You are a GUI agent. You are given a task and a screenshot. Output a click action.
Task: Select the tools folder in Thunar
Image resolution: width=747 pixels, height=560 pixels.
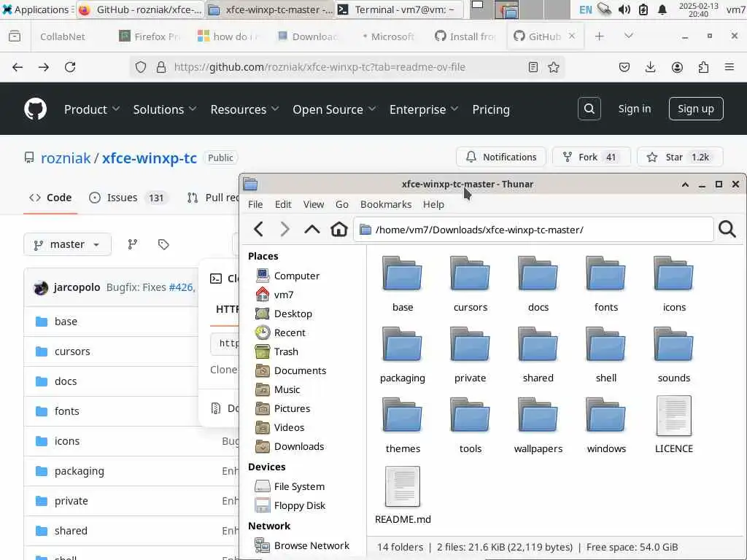pyautogui.click(x=471, y=425)
